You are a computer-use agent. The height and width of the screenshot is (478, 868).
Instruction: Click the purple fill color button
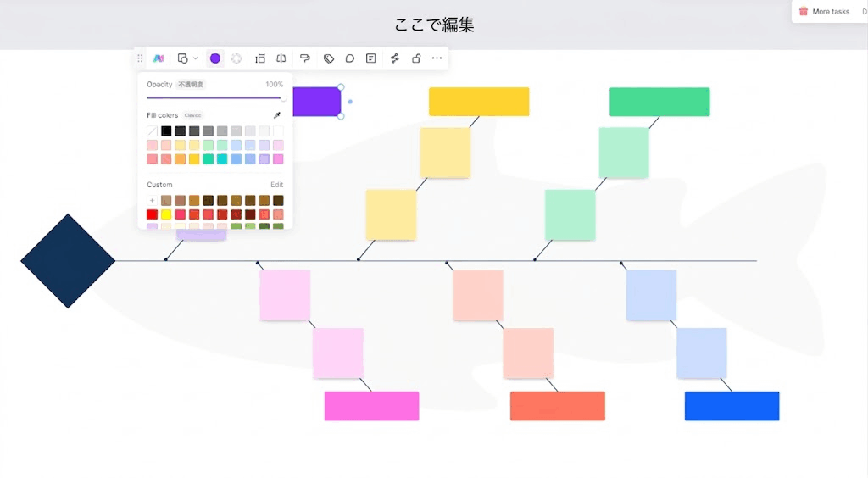[214, 58]
